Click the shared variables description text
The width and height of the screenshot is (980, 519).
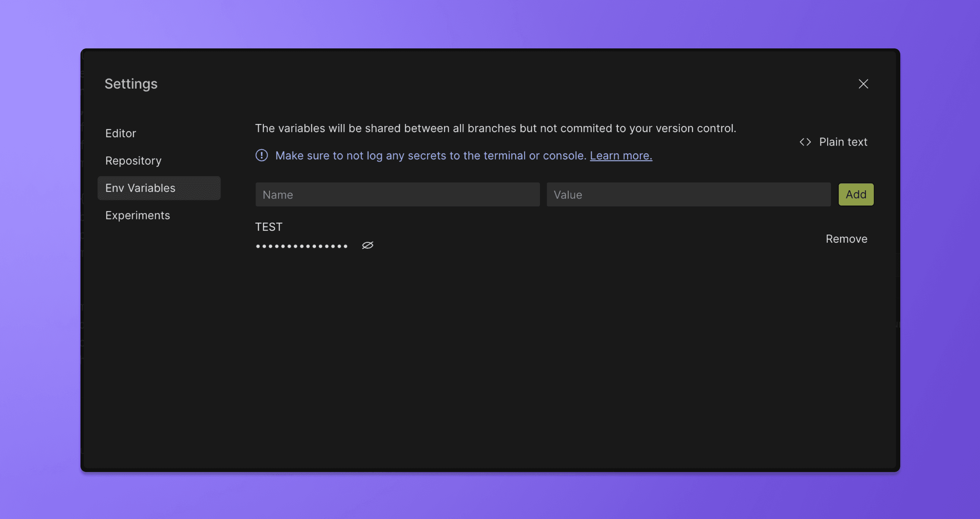[x=495, y=128]
